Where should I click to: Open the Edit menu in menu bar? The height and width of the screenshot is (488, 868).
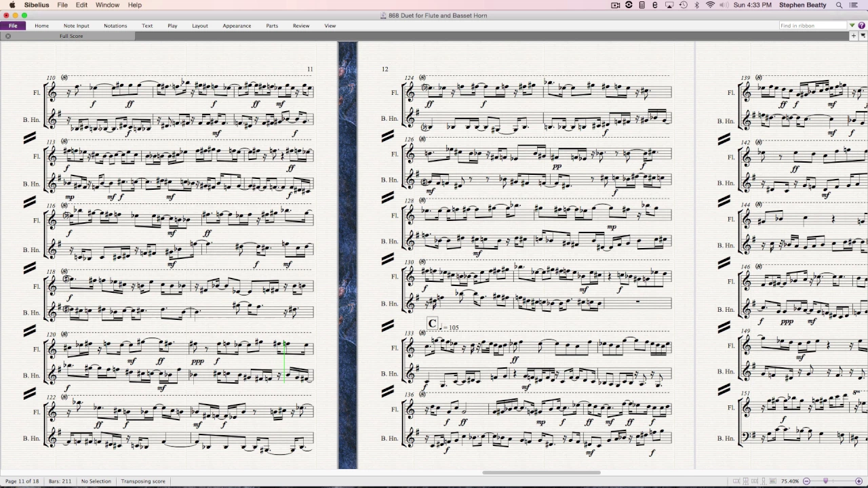click(81, 5)
